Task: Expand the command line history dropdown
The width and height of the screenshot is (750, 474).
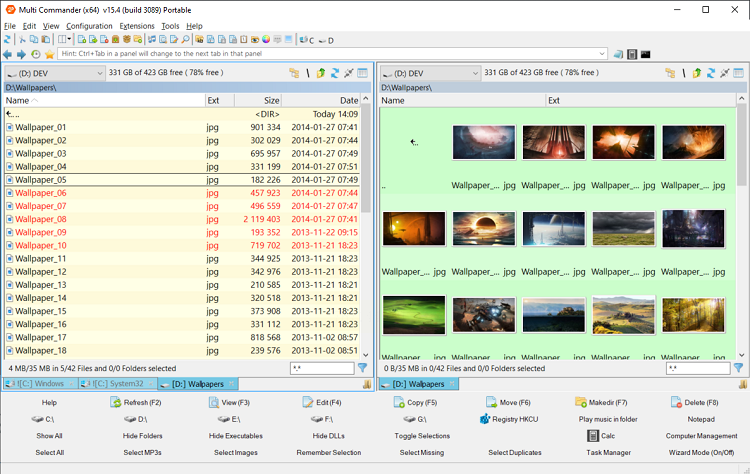Action: pos(602,54)
